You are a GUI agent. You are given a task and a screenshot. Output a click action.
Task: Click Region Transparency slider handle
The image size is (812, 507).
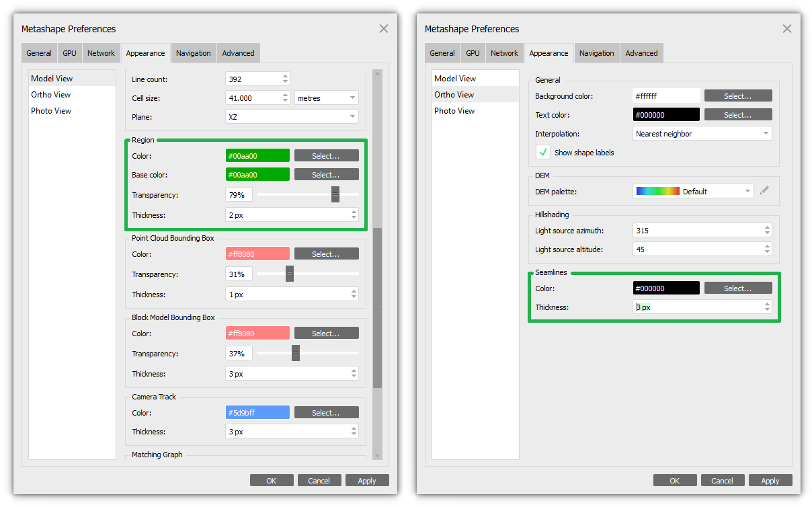coord(335,194)
